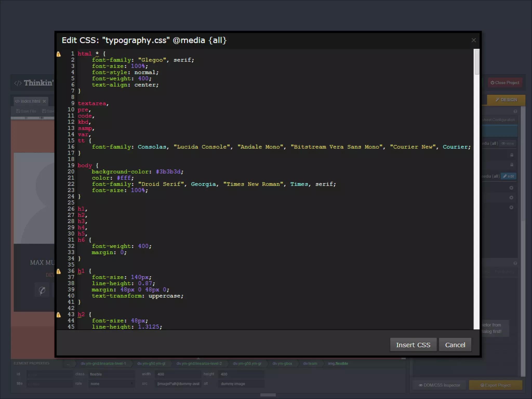Click Save File in background toolbar
This screenshot has width=532, height=399.
click(x=26, y=111)
